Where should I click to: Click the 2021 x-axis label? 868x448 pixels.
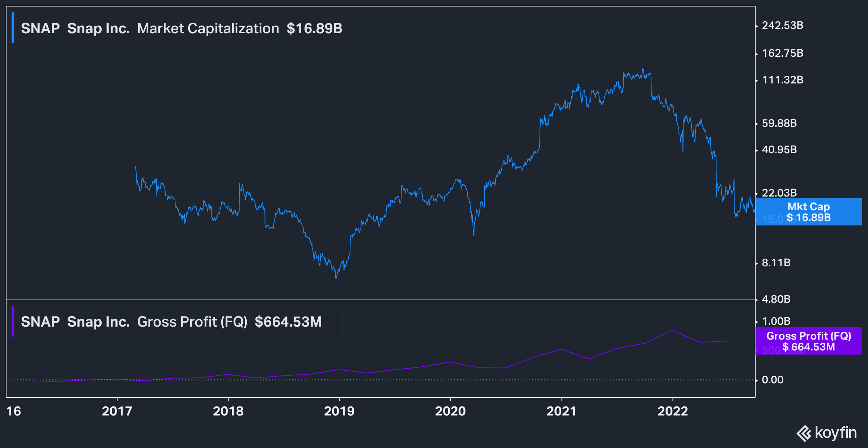coord(561,411)
